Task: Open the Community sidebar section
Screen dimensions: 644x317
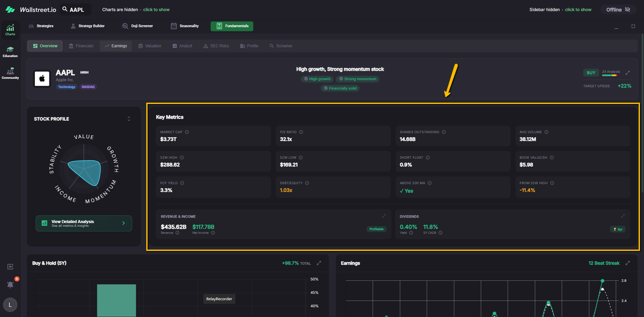Action: click(10, 73)
